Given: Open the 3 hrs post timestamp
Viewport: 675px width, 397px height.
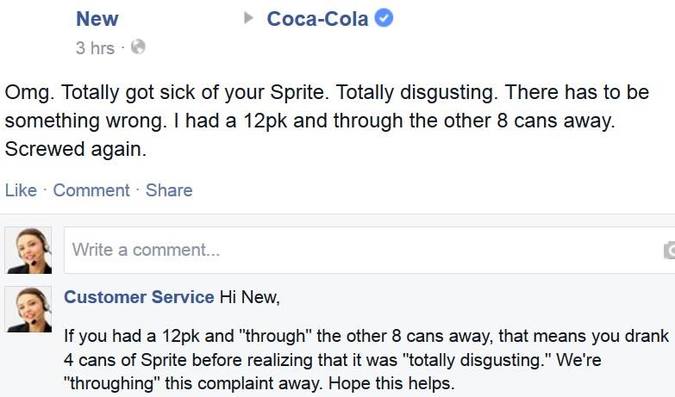Looking at the screenshot, I should [x=95, y=48].
